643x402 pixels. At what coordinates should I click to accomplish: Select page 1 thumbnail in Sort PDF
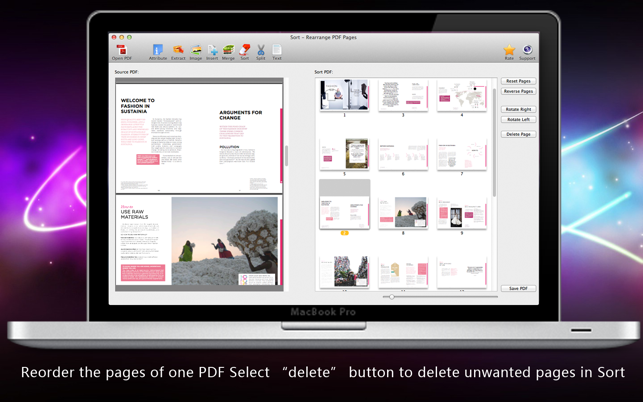point(344,95)
